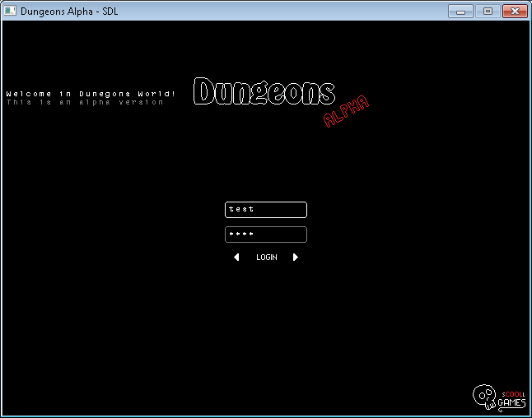
Task: Click the masked asterisks in the password box
Action: coord(241,235)
